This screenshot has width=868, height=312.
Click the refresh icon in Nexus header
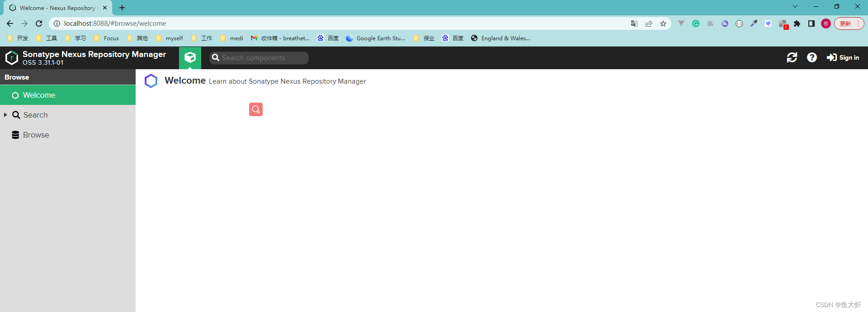pos(792,57)
